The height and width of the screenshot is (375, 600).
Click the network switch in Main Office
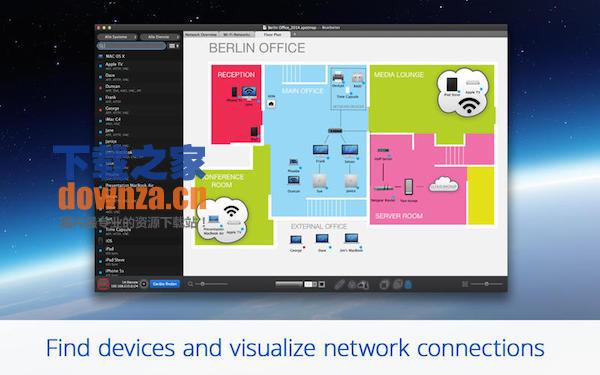tap(335, 131)
